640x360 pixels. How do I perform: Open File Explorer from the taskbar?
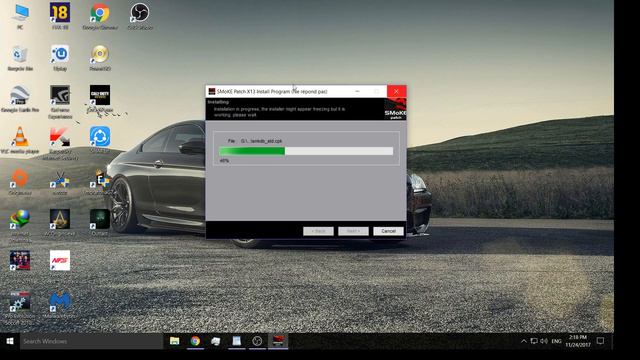pos(175,341)
